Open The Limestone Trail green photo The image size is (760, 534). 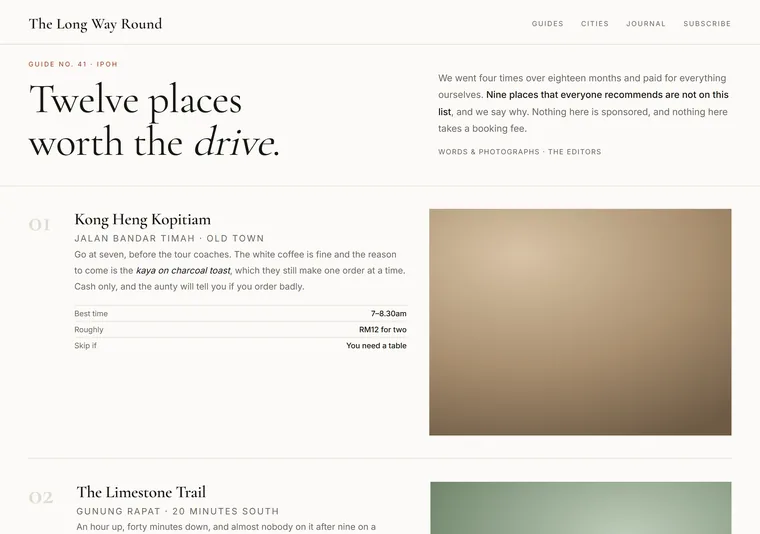pos(581,508)
